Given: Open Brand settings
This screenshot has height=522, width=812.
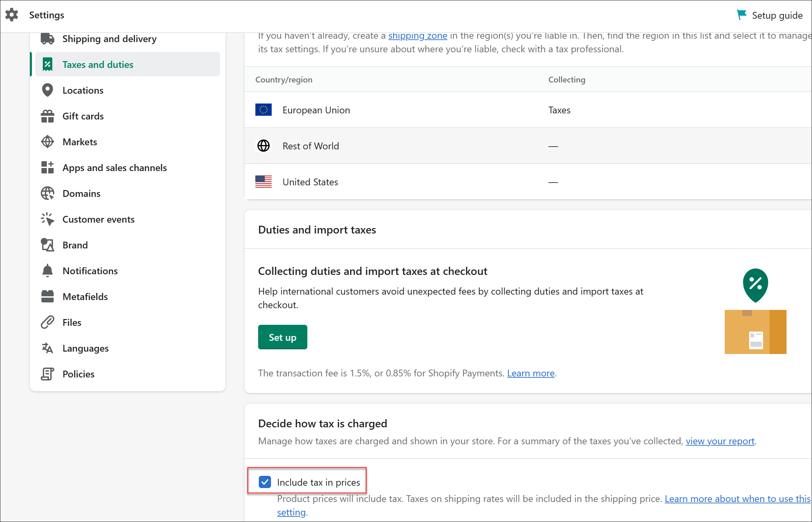Looking at the screenshot, I should click(128, 245).
